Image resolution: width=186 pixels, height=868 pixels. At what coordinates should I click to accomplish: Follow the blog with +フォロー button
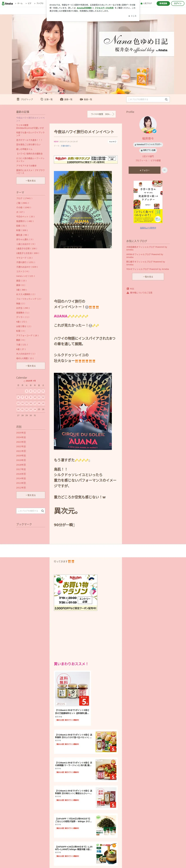144,170
